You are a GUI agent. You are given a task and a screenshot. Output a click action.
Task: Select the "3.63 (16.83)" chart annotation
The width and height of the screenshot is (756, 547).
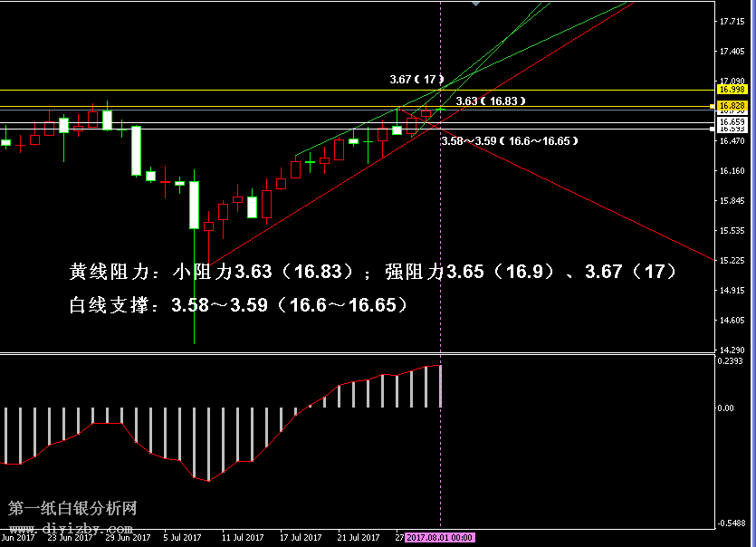490,101
